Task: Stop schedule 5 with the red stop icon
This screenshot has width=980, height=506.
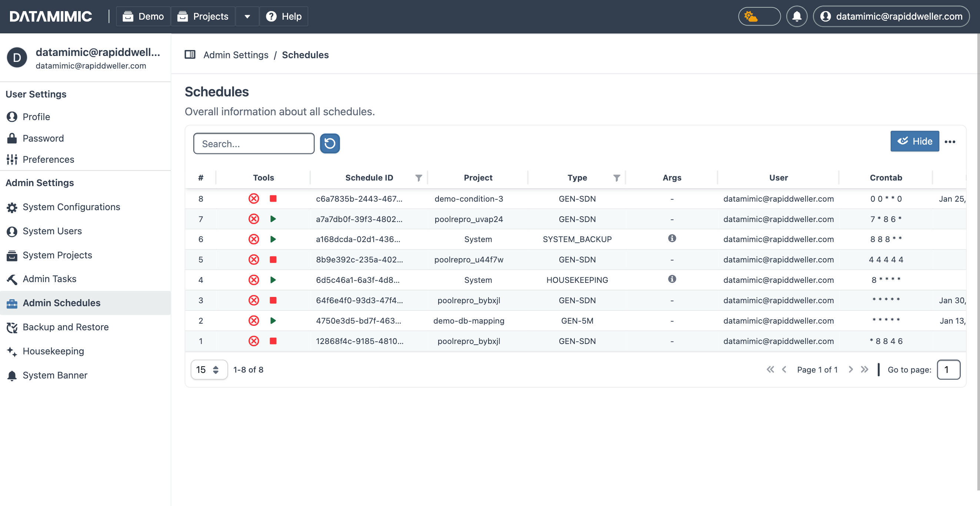Action: pos(273,259)
